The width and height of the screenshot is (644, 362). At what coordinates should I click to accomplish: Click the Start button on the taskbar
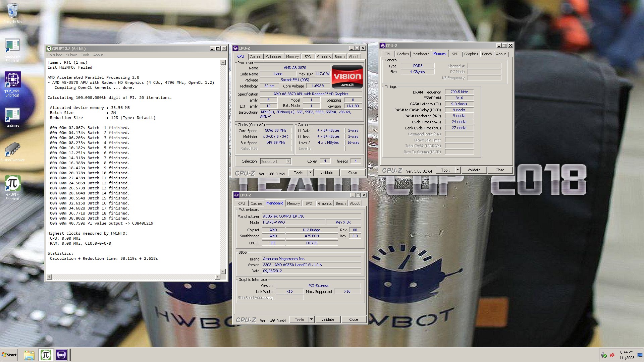(x=9, y=355)
